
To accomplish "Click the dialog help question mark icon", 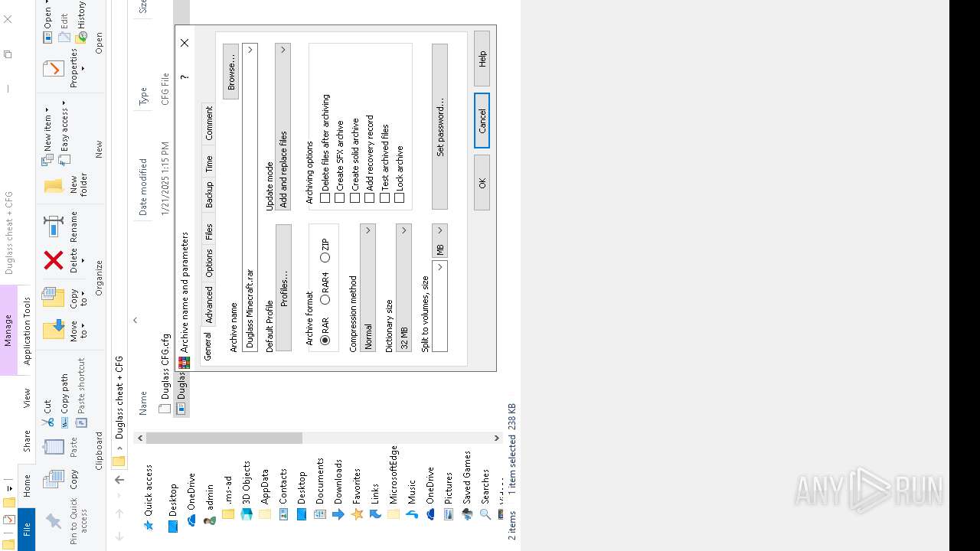I will click(x=184, y=77).
